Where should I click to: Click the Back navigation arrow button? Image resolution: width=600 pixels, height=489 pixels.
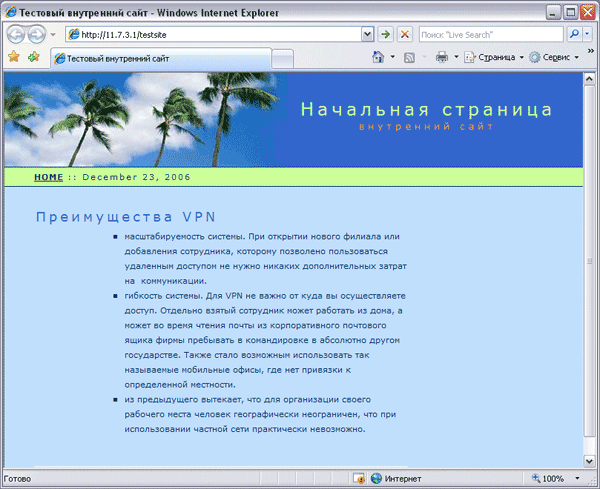[16, 34]
